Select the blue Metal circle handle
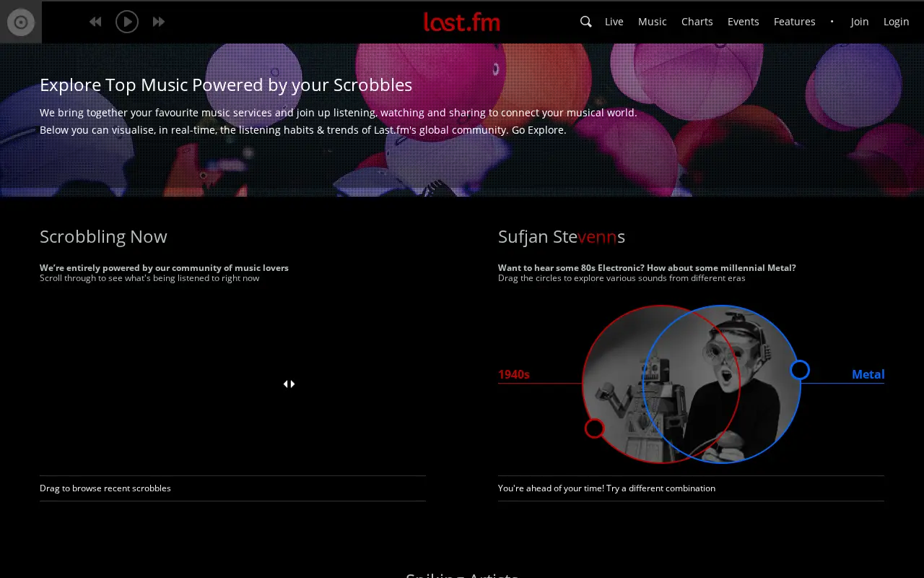The width and height of the screenshot is (924, 578). [x=800, y=370]
